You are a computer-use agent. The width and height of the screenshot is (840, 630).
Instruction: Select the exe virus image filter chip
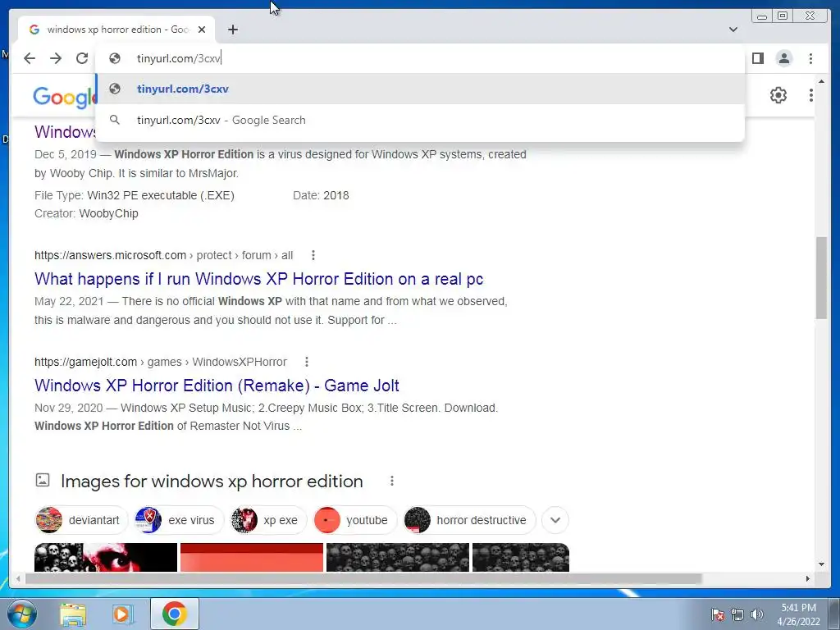pos(178,520)
